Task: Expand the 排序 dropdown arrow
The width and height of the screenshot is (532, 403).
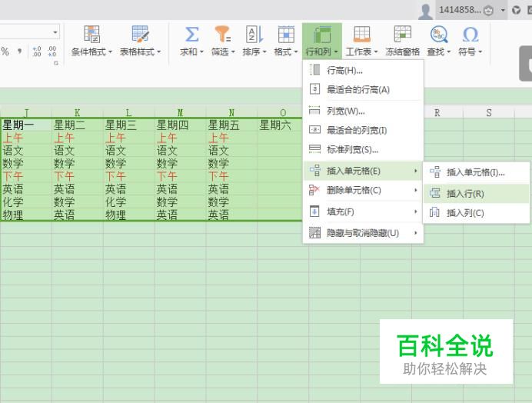Action: tap(264, 52)
